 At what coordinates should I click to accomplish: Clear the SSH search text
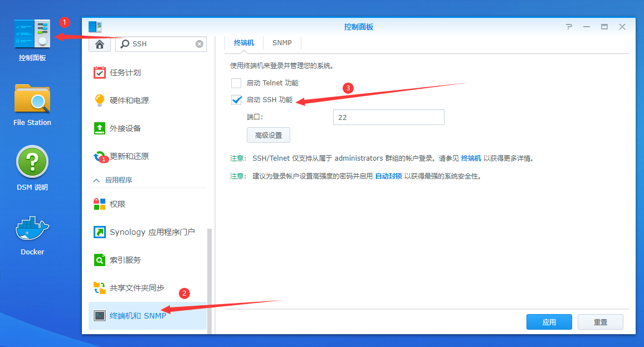click(x=199, y=44)
